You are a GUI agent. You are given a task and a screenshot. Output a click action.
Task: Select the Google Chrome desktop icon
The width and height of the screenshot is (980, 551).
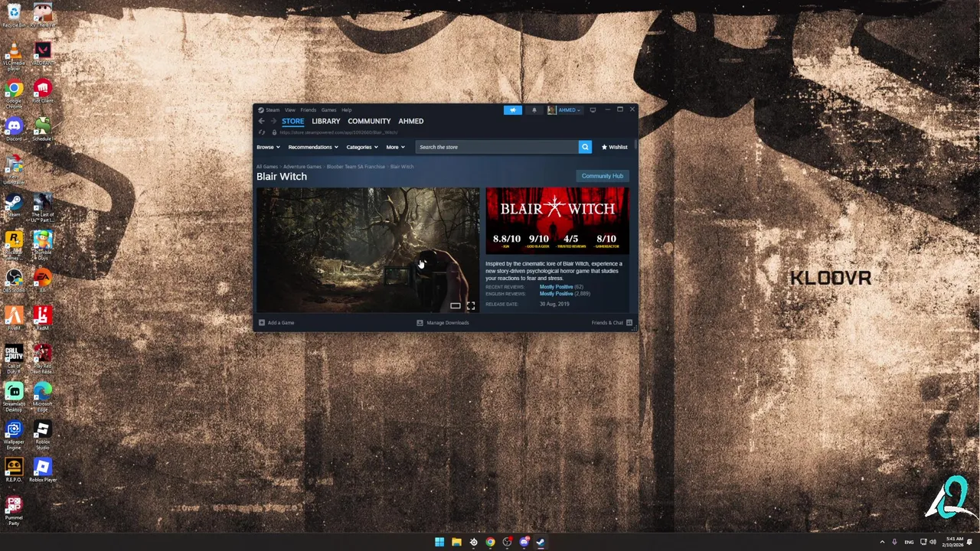tap(14, 95)
